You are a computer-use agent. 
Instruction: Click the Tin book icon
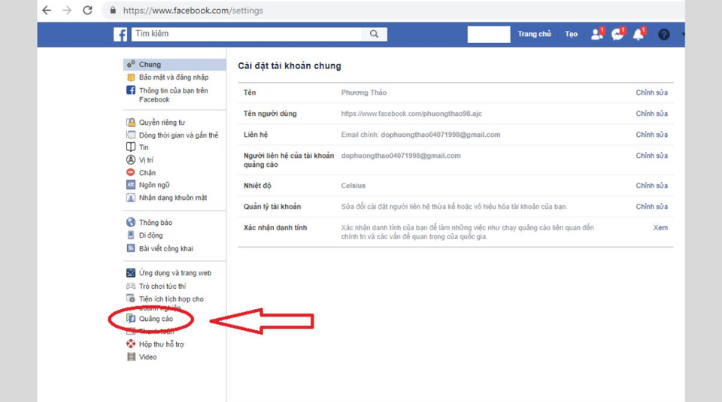click(x=131, y=147)
